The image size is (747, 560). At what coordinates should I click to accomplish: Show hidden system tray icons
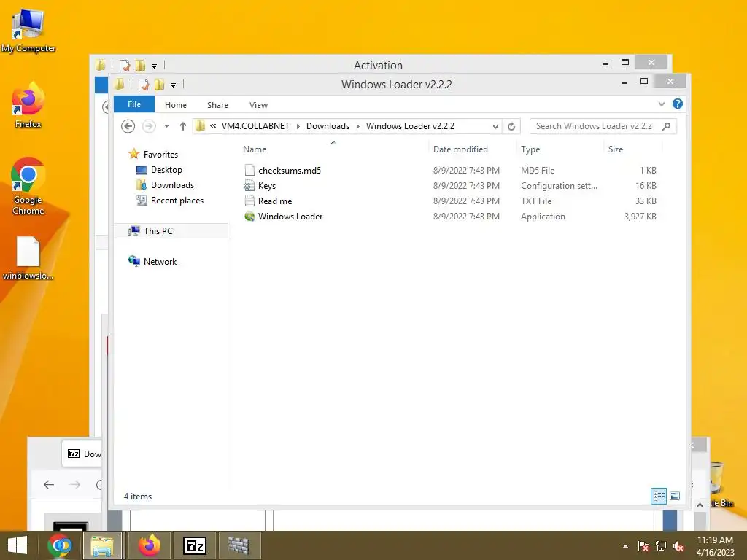(625, 546)
